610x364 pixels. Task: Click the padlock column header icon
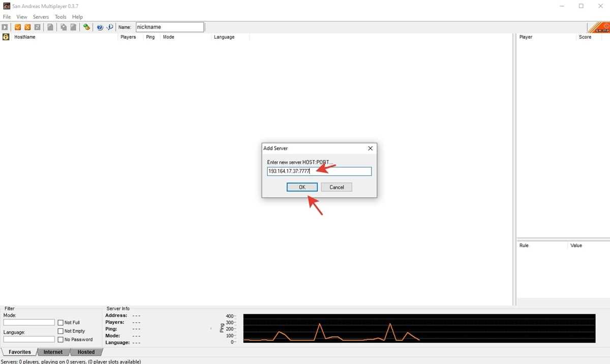tap(6, 37)
